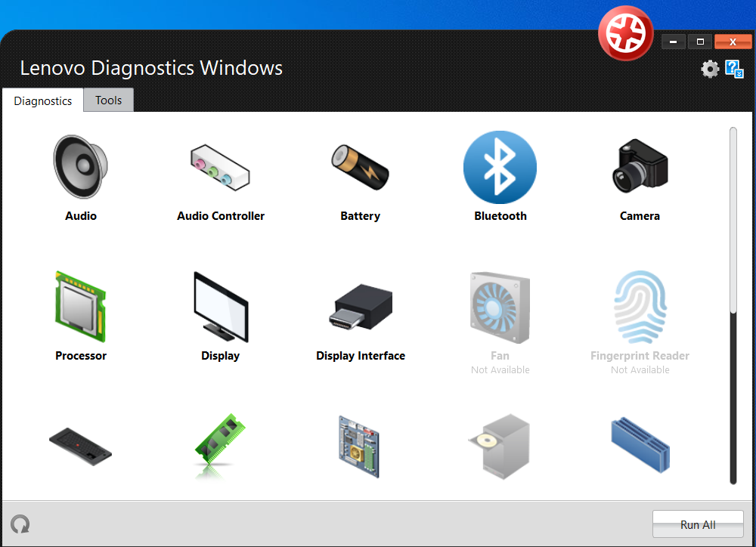The image size is (756, 547).
Task: Click the 'Lenovo Diagnostics Windows' title text
Action: click(151, 68)
